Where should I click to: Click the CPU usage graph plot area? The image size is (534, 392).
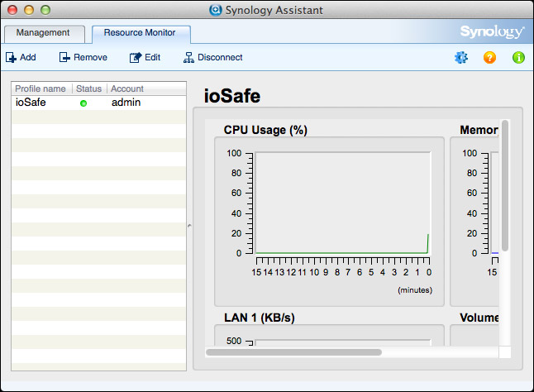point(343,203)
